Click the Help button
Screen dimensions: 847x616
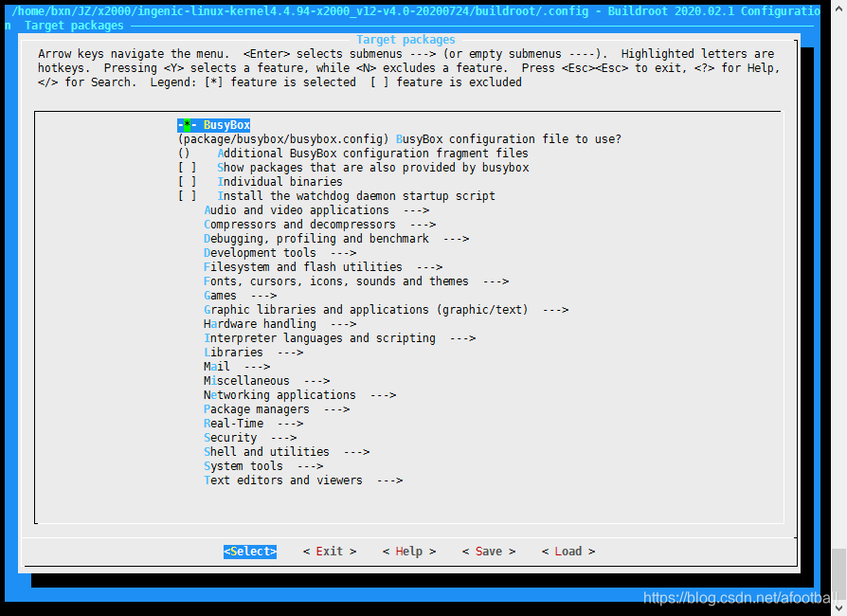click(409, 552)
